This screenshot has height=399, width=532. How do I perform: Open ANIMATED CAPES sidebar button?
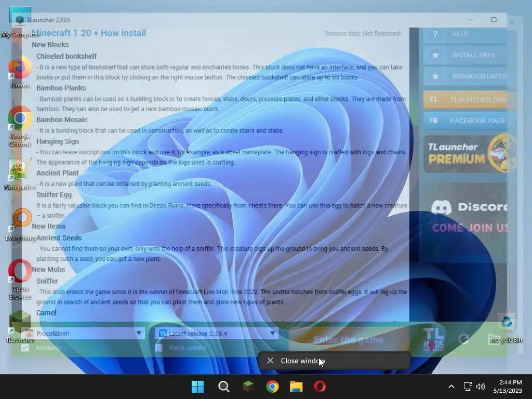tap(465, 76)
